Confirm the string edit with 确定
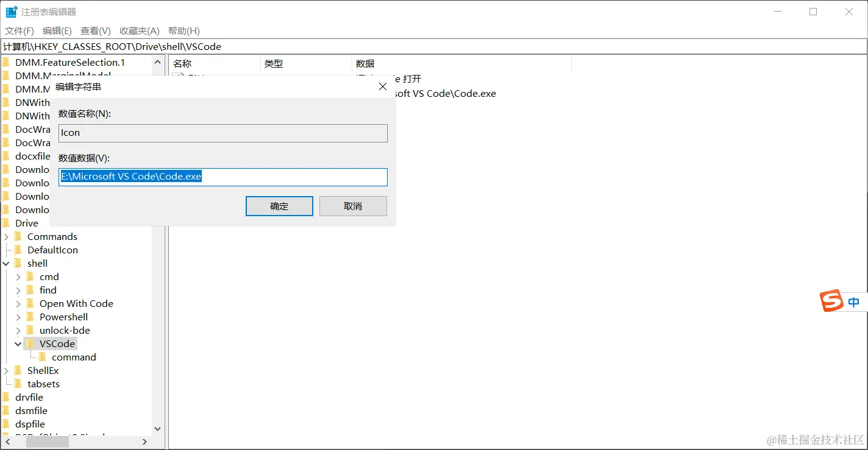 pyautogui.click(x=279, y=206)
